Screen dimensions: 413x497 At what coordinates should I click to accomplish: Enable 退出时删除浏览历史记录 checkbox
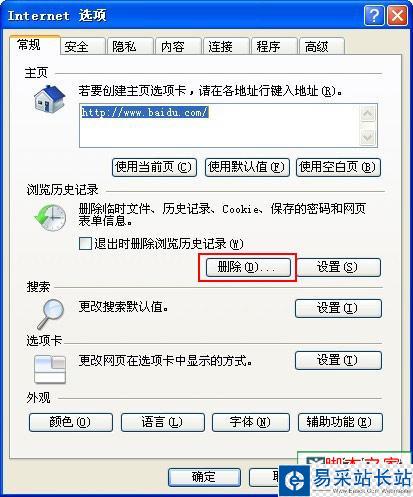click(x=85, y=243)
